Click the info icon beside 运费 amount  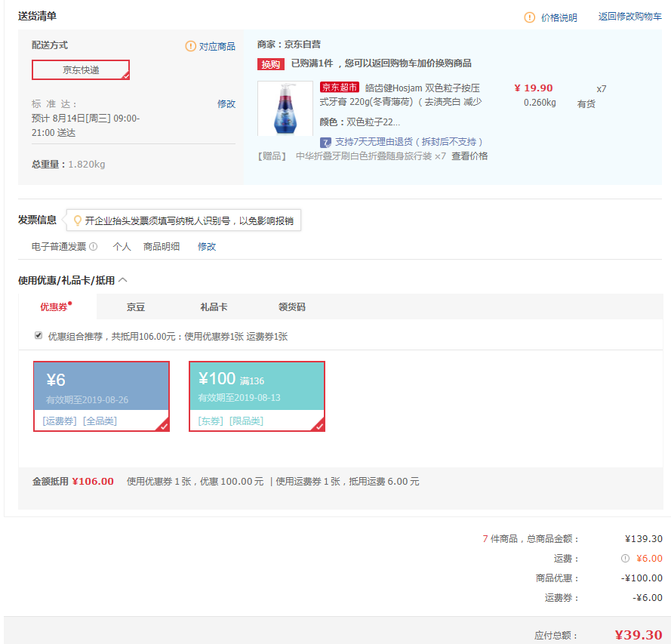625,559
